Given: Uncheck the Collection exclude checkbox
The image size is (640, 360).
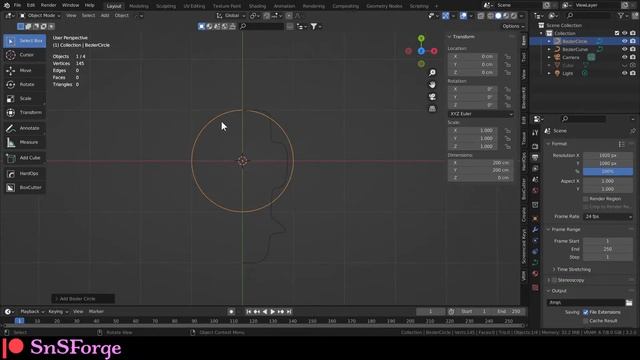Looking at the screenshot, I should tap(617, 33).
